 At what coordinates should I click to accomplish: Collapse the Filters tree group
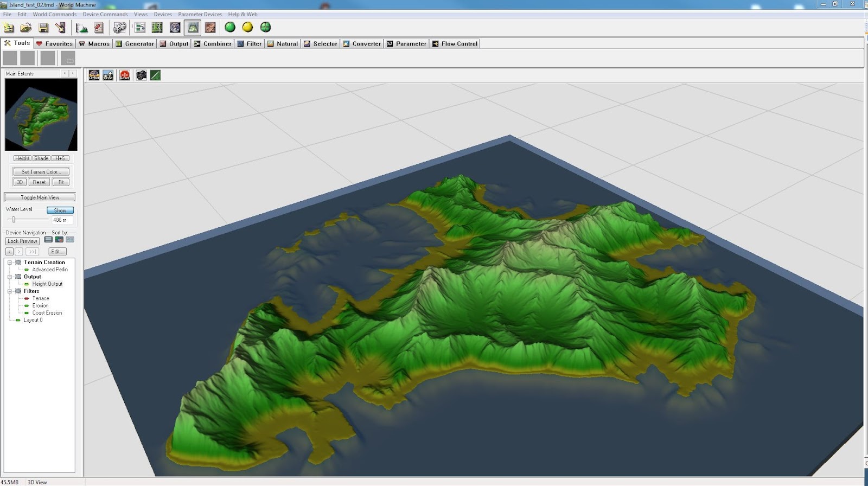(10, 291)
